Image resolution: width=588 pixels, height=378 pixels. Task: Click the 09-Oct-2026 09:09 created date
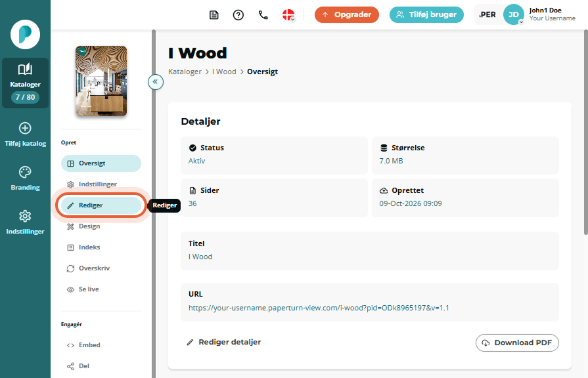click(x=411, y=203)
